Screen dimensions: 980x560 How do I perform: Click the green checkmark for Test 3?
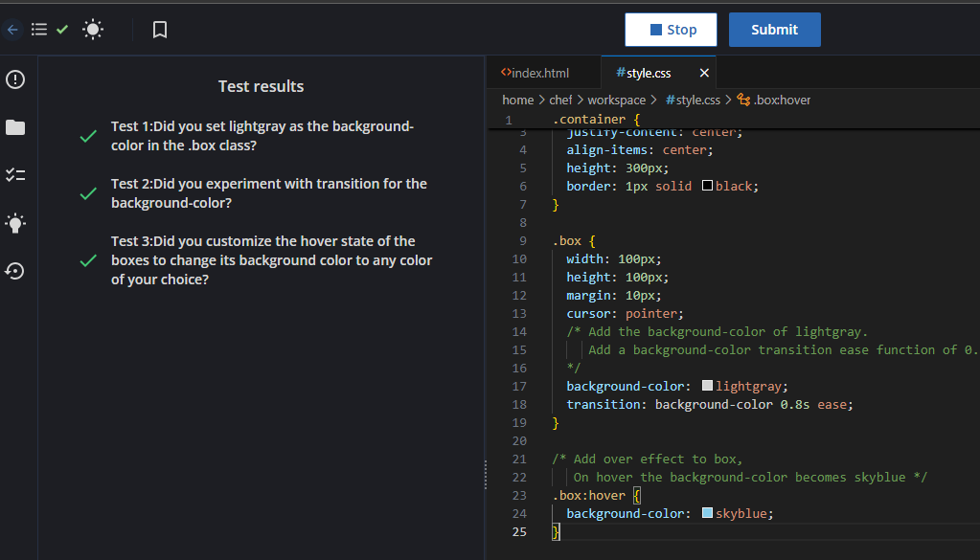[x=88, y=260]
